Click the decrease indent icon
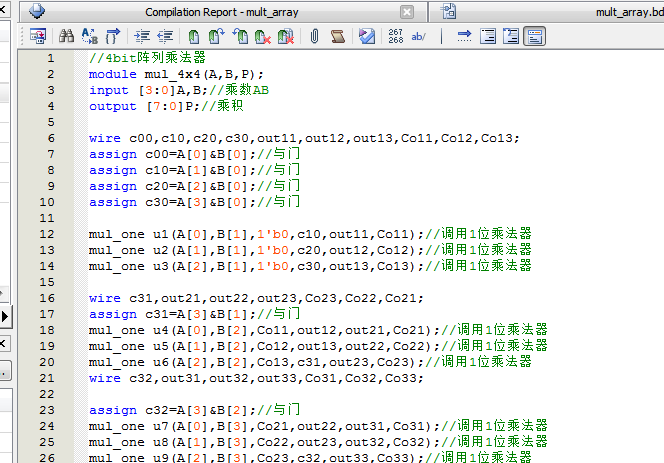 pos(164,37)
